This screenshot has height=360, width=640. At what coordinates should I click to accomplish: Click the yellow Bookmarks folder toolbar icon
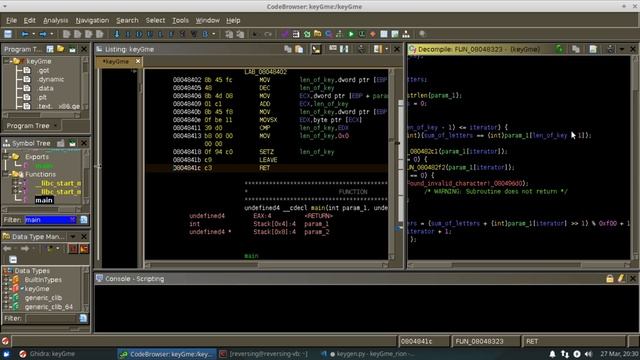click(x=318, y=34)
